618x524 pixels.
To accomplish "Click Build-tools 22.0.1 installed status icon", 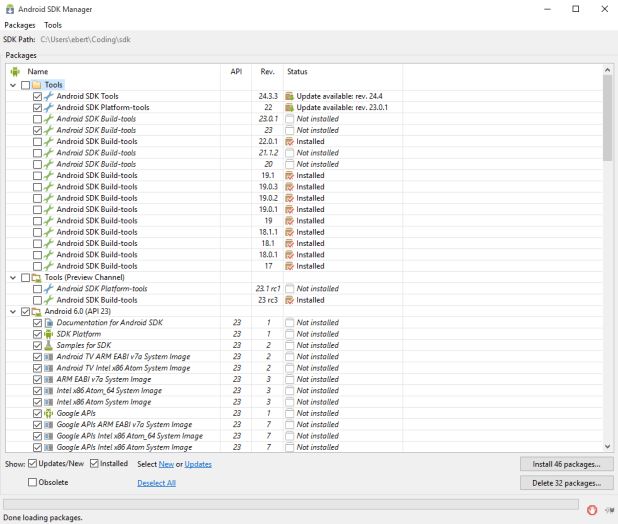I will tap(290, 141).
